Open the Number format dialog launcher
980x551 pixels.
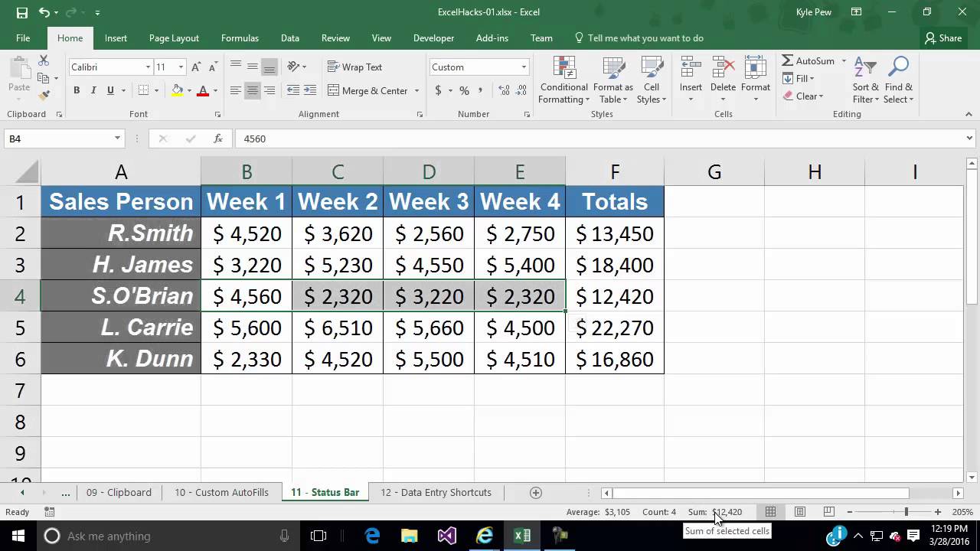pos(527,114)
